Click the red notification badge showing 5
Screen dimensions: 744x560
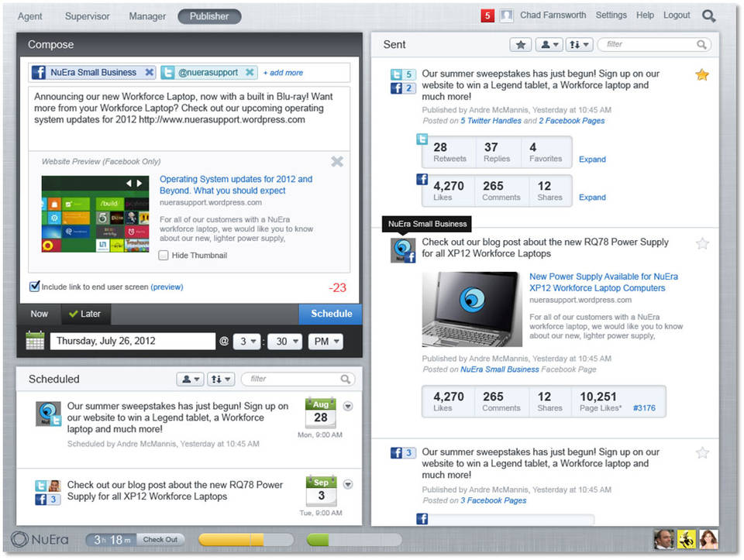[487, 15]
